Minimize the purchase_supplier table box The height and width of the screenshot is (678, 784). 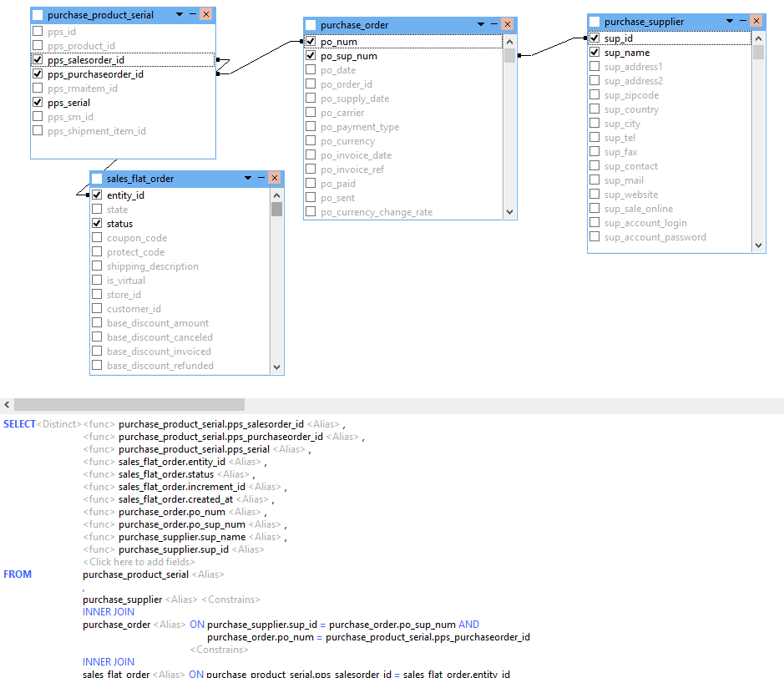[743, 21]
